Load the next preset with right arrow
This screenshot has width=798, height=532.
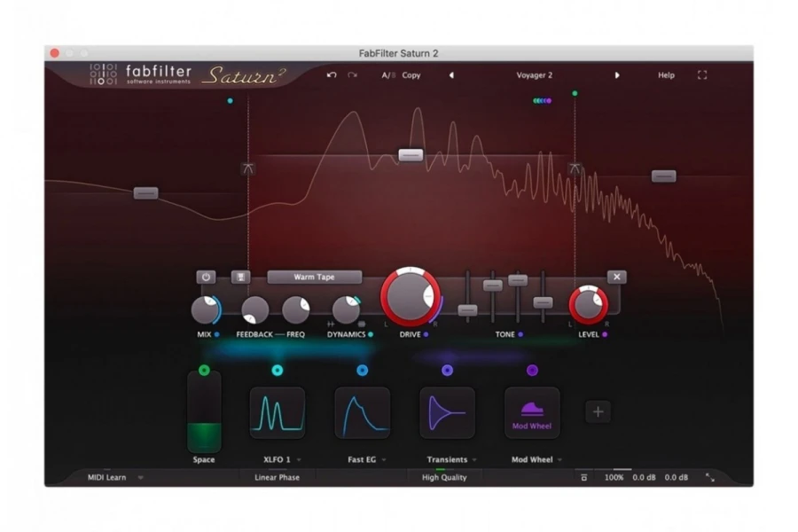tap(617, 74)
